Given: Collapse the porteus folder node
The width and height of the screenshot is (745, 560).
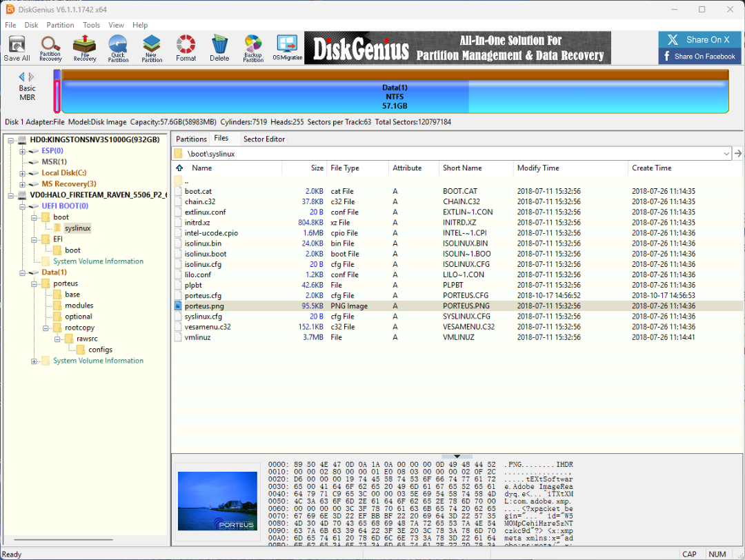Looking at the screenshot, I should coord(34,283).
